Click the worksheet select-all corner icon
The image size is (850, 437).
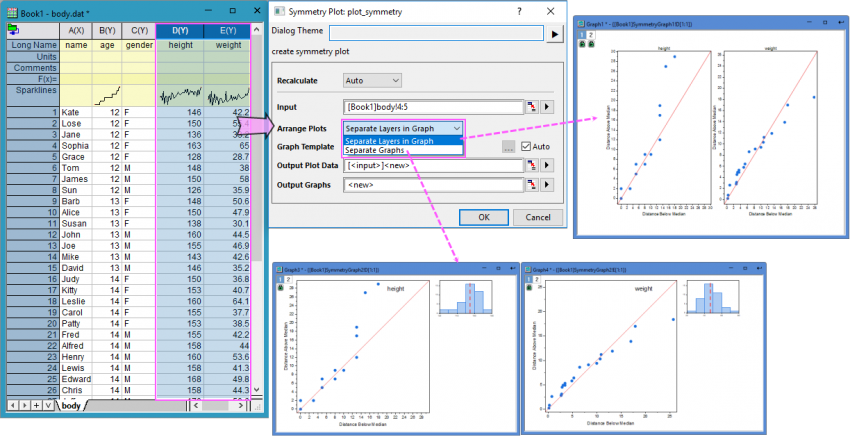tap(12, 31)
